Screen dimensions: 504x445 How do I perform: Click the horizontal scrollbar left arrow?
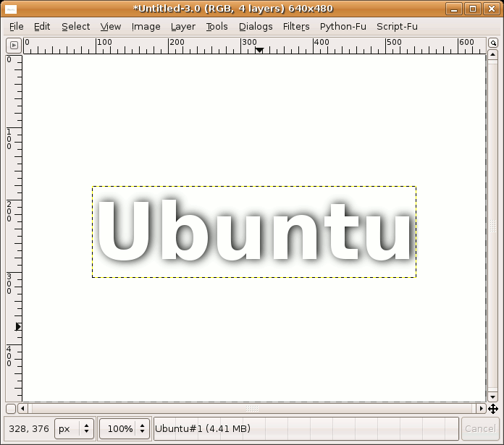coord(22,408)
